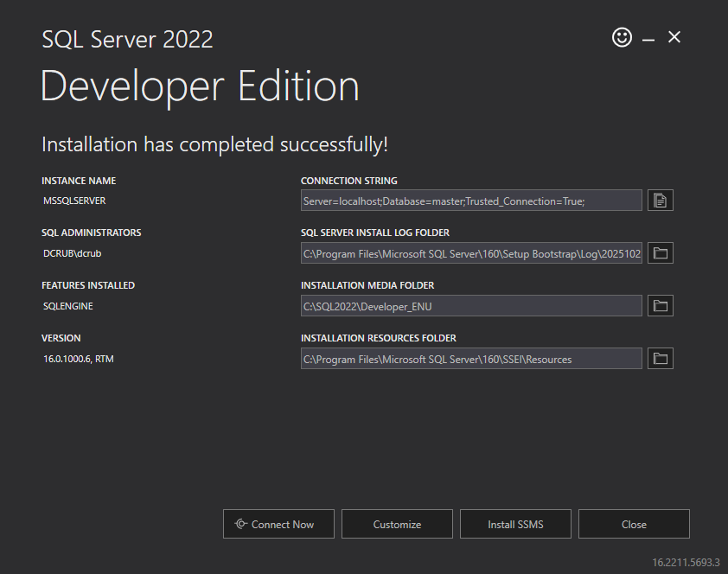Click the plug icon inside Connect Now

[x=240, y=524]
